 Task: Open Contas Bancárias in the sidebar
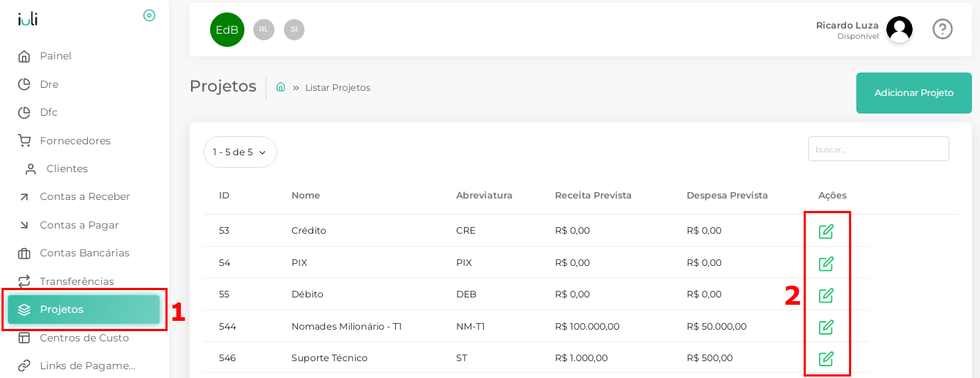point(84,253)
